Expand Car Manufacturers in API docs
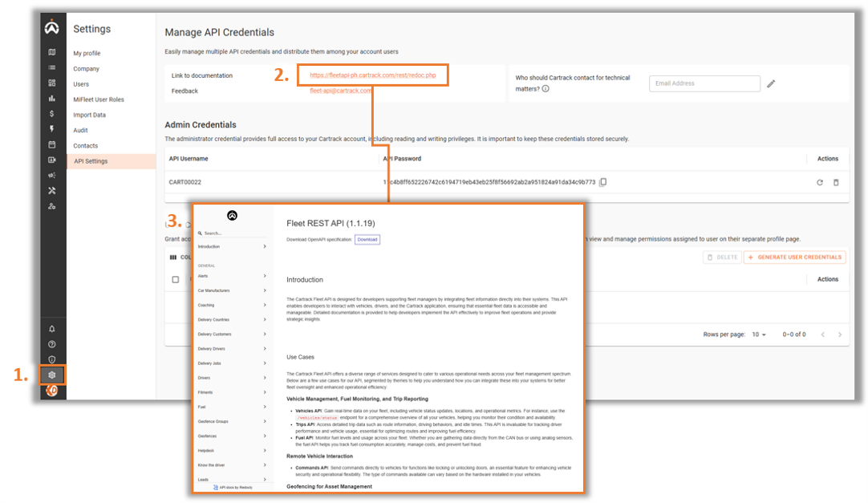Image resolution: width=868 pixels, height=503 pixels. (233, 290)
